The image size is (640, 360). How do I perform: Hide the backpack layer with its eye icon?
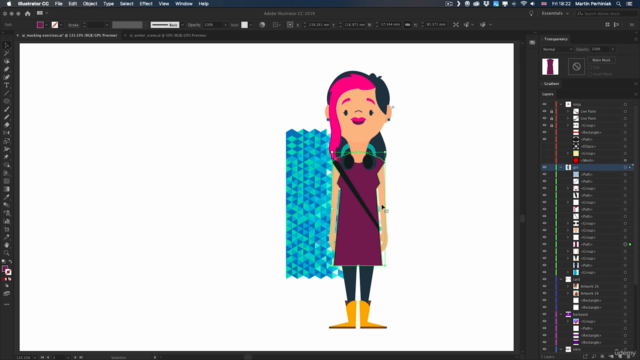544,314
